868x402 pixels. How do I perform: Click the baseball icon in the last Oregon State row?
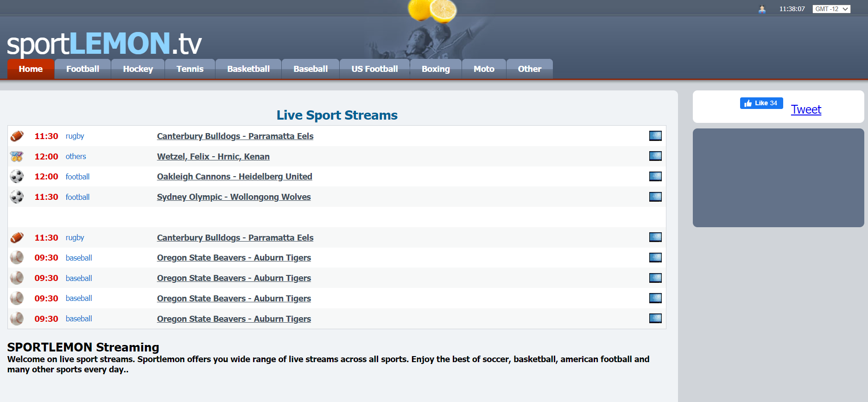17,319
